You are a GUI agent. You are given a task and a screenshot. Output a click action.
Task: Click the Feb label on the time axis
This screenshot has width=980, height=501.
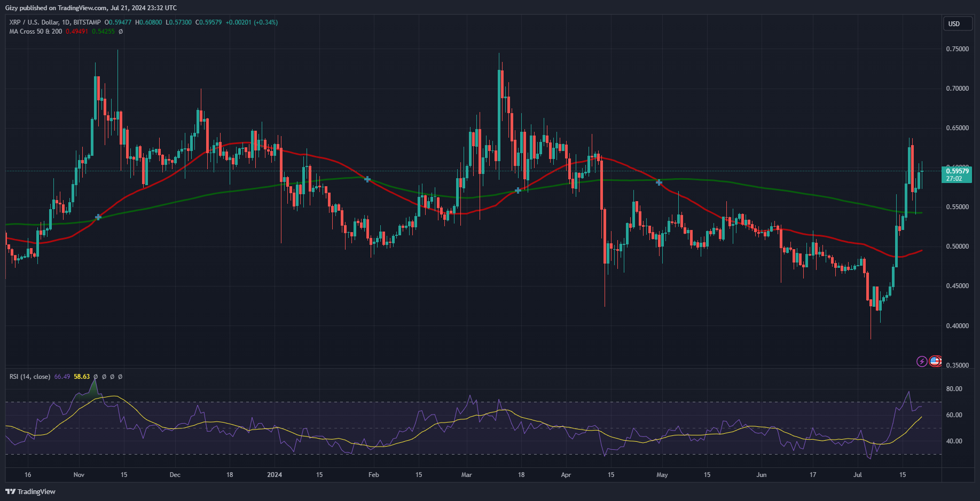(x=374, y=475)
